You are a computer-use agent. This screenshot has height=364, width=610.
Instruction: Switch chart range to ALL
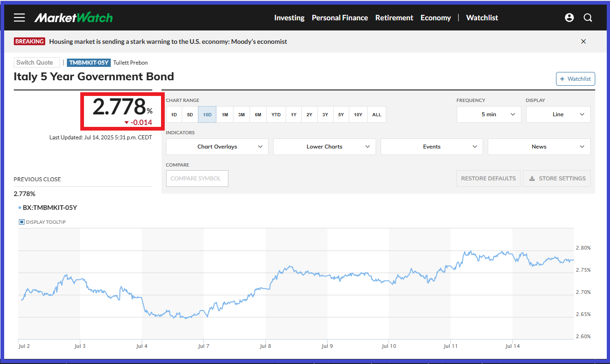377,114
